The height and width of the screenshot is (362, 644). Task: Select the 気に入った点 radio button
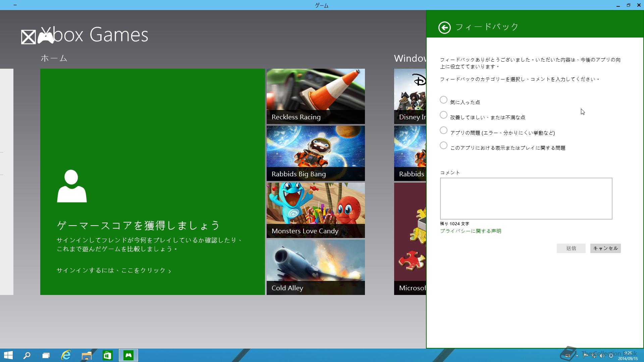(x=443, y=100)
